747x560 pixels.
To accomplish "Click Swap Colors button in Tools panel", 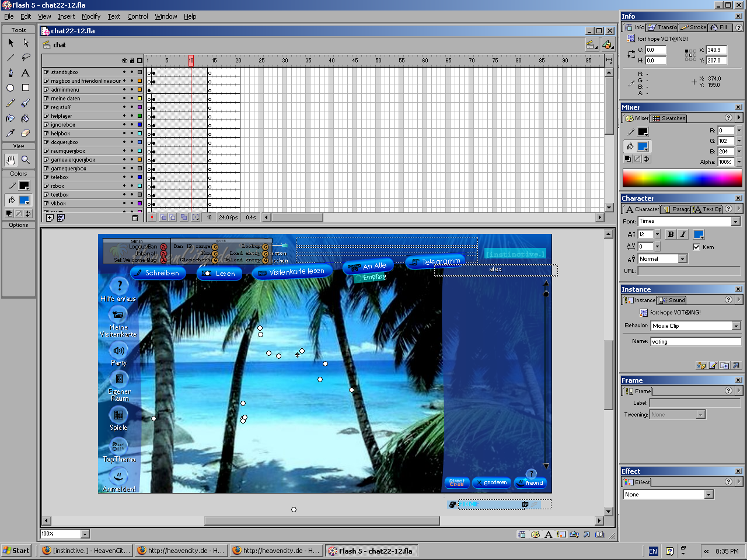I will click(27, 214).
